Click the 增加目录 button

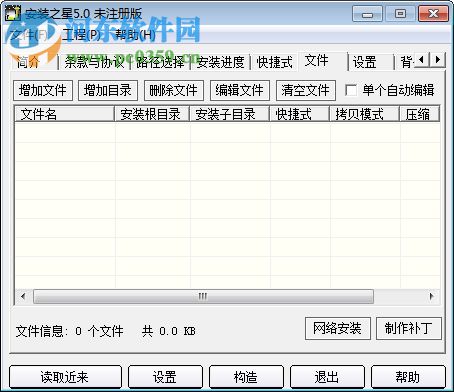click(108, 90)
